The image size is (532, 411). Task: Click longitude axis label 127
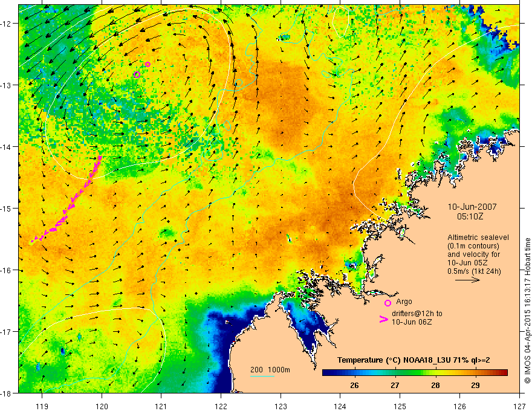click(x=519, y=406)
